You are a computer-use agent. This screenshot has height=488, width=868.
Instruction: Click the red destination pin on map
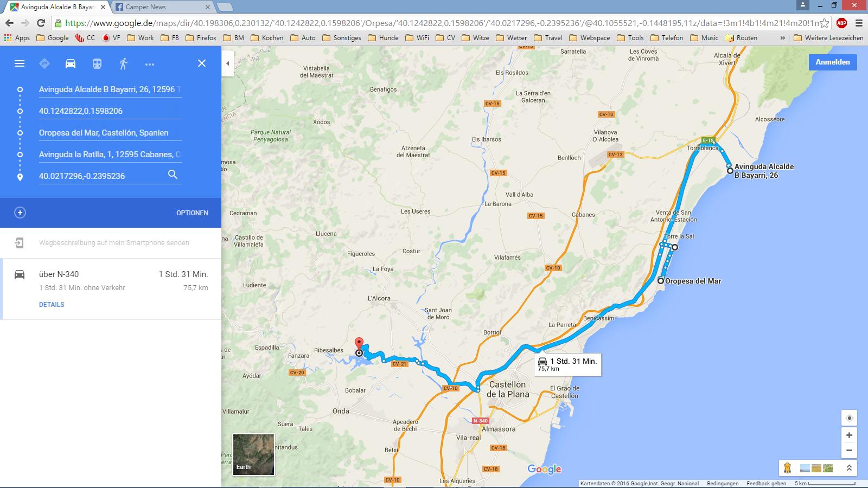click(x=359, y=344)
